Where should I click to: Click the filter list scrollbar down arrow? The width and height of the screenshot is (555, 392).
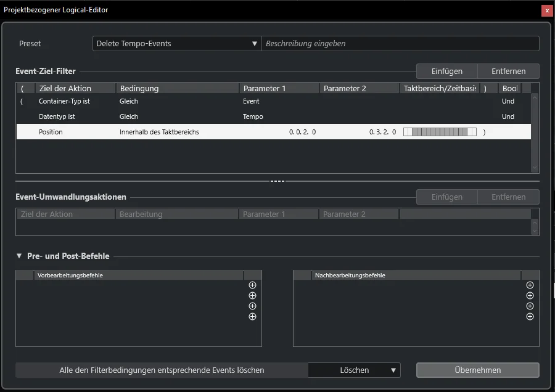535,168
